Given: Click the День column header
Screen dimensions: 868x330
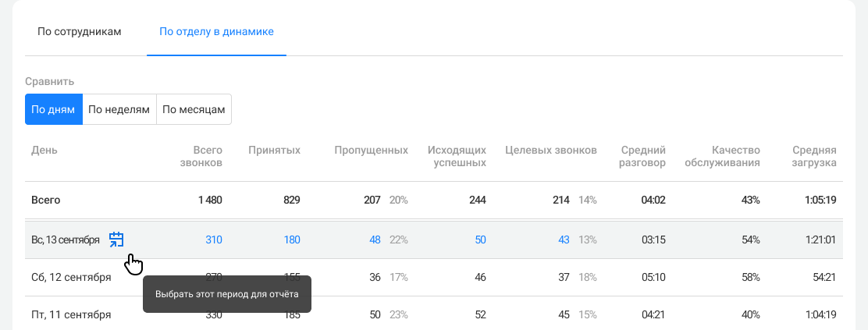Looking at the screenshot, I should pos(44,150).
